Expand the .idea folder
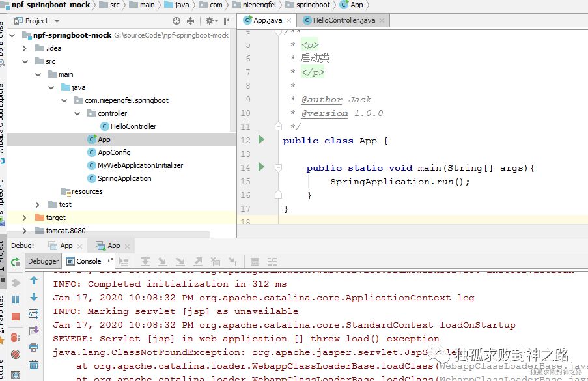588x381 pixels. click(x=25, y=48)
